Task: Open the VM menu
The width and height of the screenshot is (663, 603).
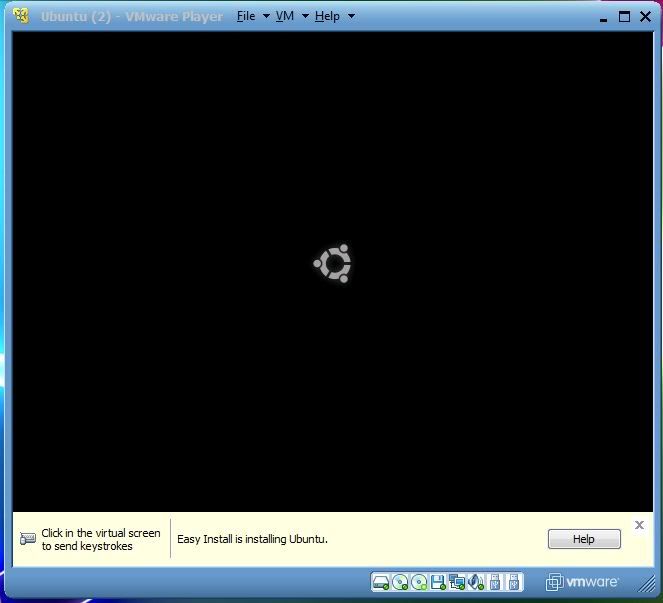Action: (x=285, y=16)
